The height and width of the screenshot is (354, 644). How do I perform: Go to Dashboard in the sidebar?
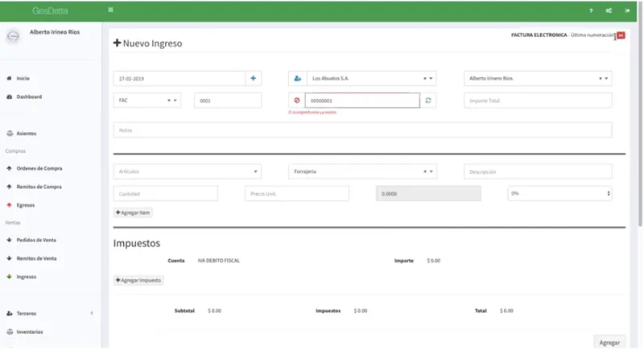29,97
